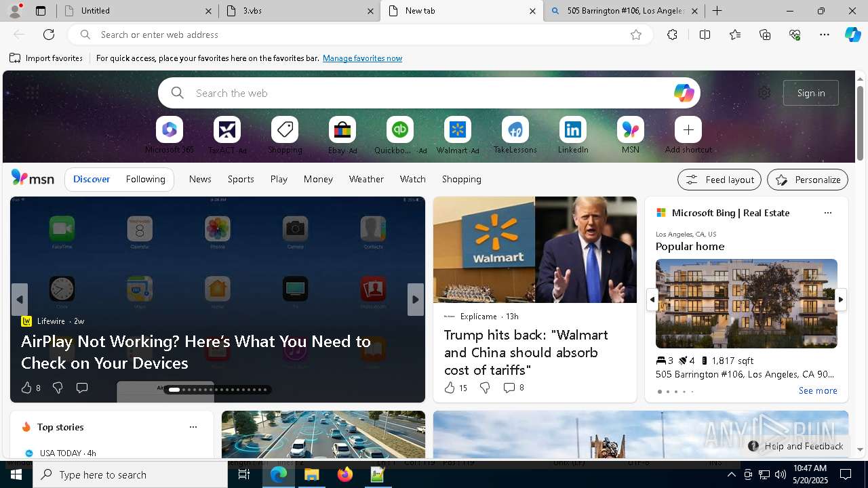Click the Sign in button
Viewport: 868px width, 488px height.
(811, 93)
